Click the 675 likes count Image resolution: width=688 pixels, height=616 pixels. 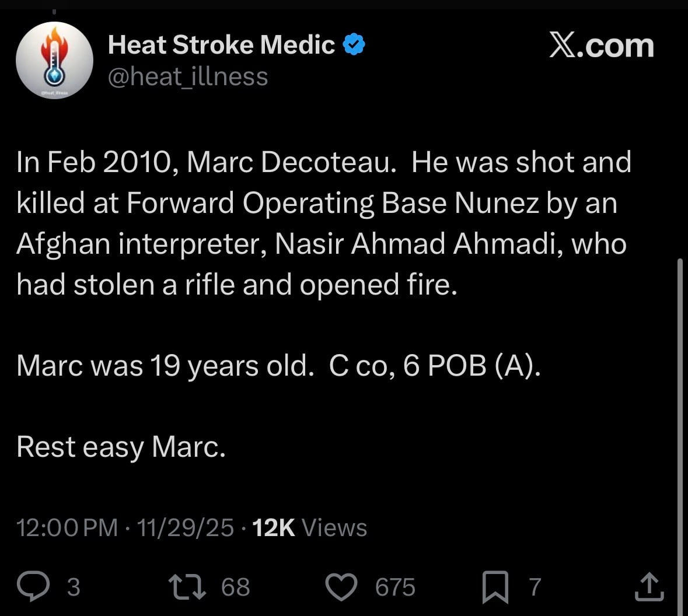pos(395,587)
